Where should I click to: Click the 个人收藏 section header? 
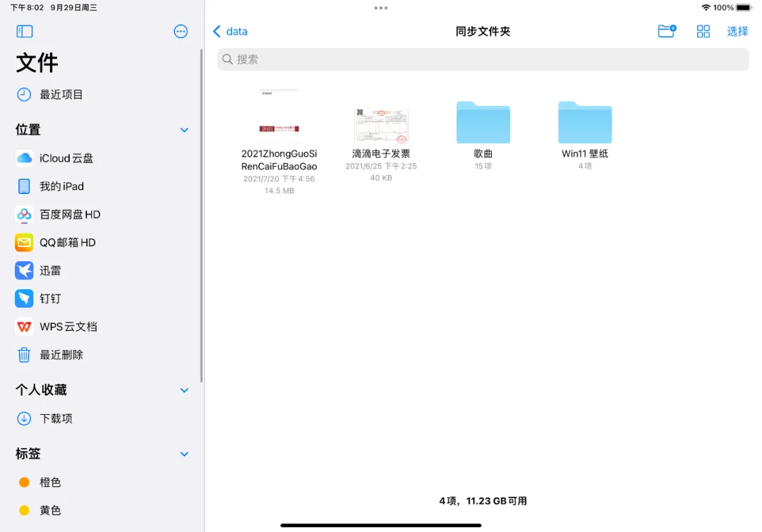42,390
